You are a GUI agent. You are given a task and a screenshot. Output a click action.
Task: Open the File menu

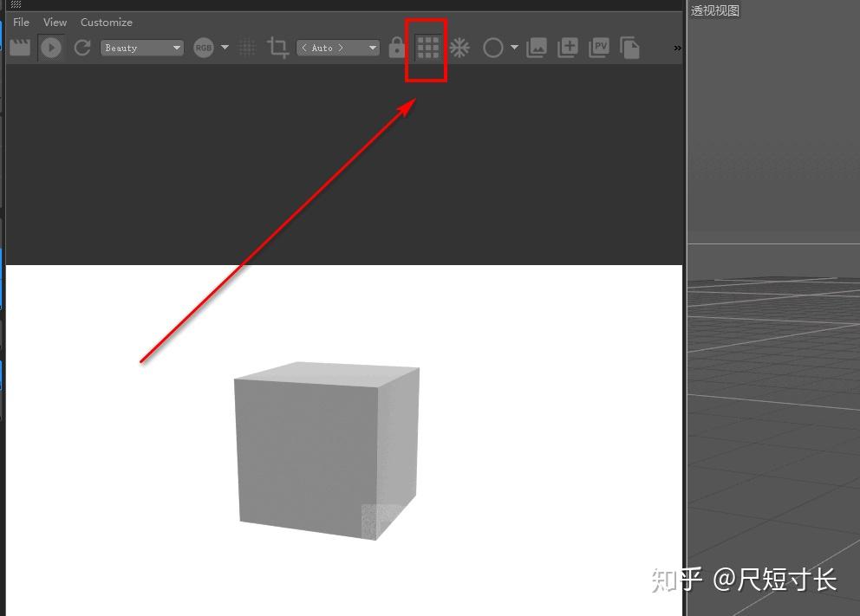point(20,22)
